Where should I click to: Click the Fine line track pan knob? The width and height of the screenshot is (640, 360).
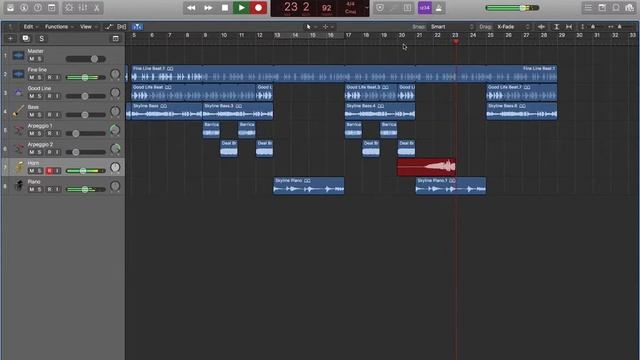[x=115, y=74]
